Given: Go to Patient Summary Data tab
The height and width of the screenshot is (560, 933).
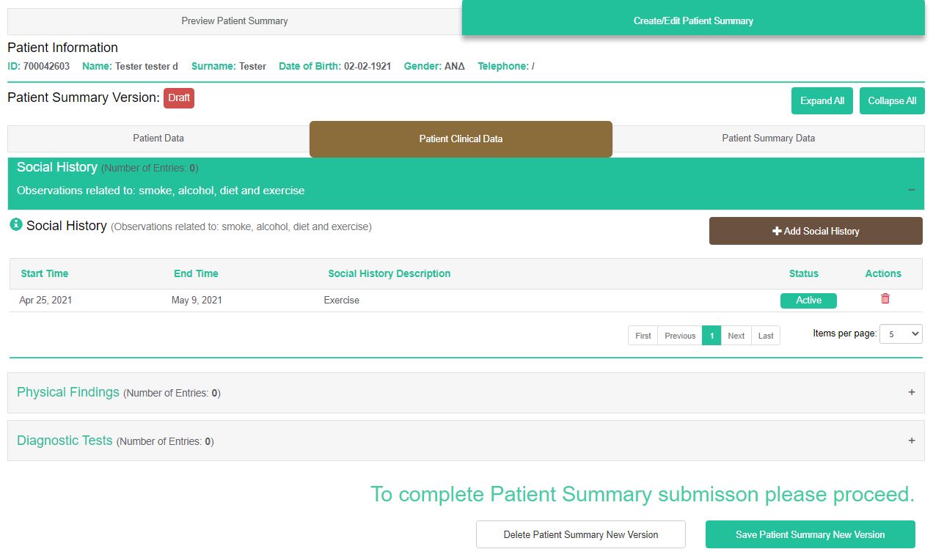Looking at the screenshot, I should pos(768,139).
